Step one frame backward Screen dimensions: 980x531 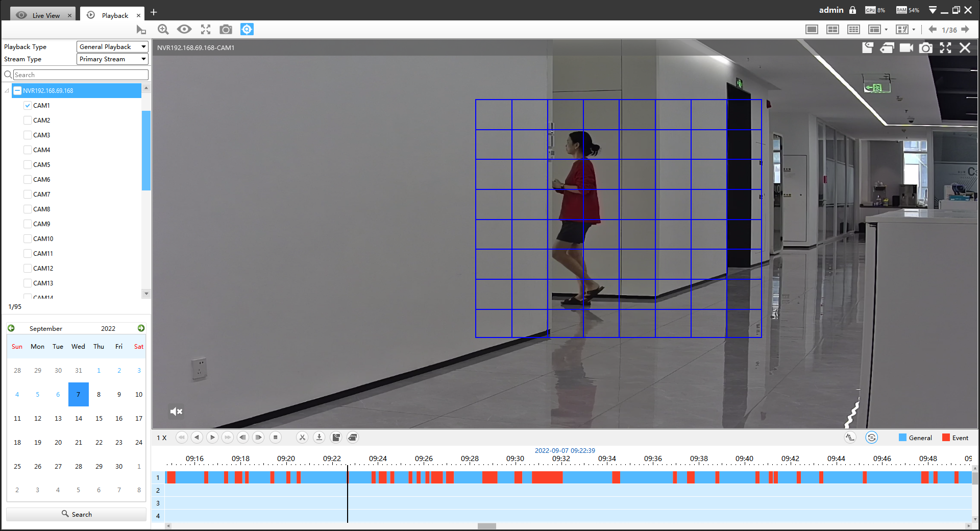click(243, 438)
